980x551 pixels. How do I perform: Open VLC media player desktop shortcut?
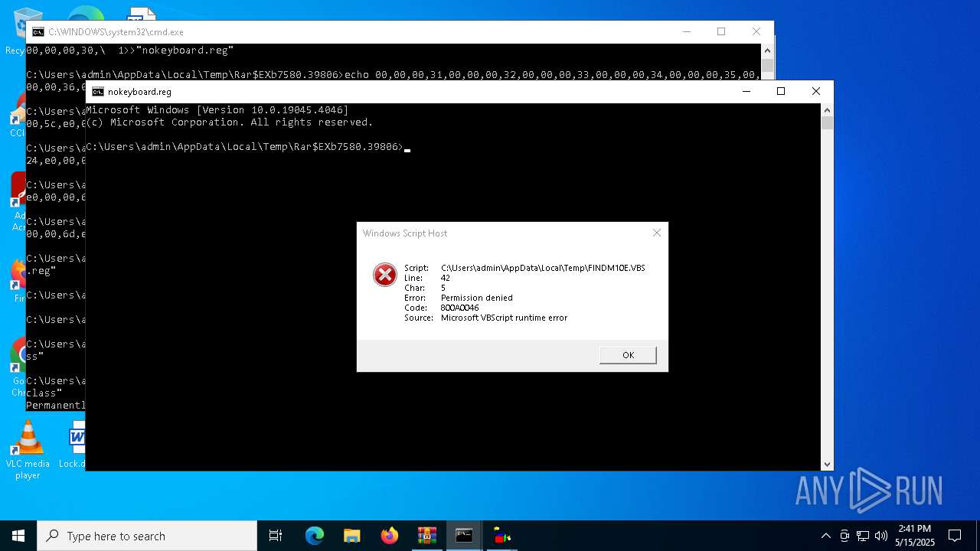point(28,450)
